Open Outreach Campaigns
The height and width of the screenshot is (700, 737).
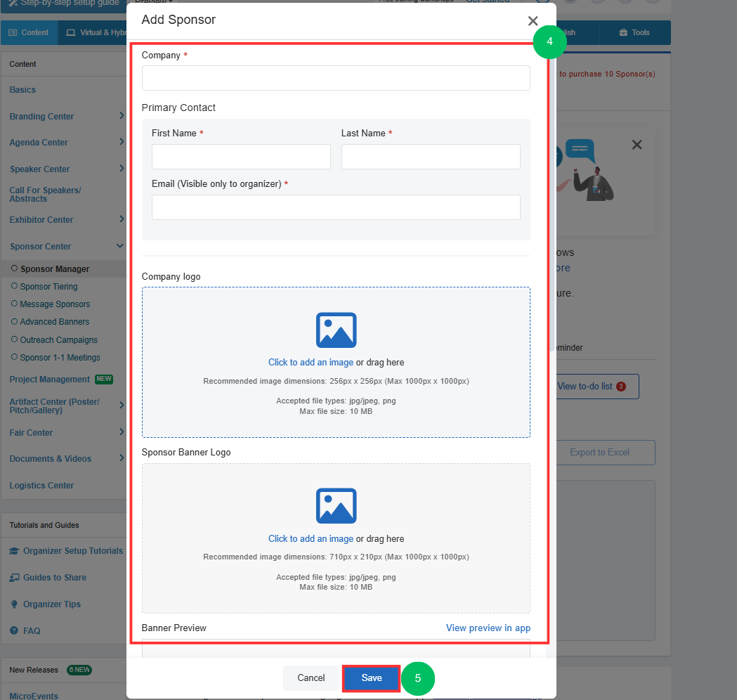click(59, 340)
